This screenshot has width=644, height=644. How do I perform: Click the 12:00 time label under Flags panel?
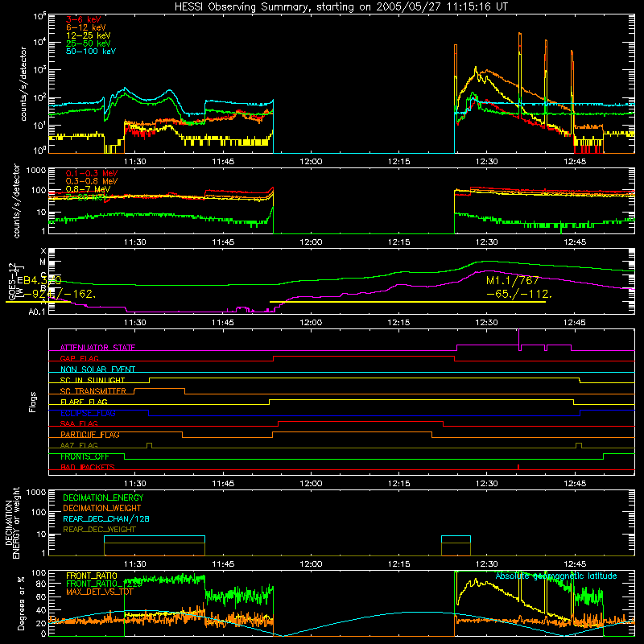tap(311, 484)
